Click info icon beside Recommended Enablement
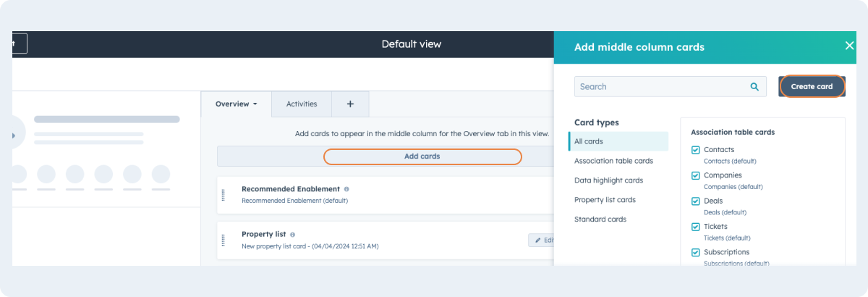868x297 pixels. pyautogui.click(x=346, y=189)
